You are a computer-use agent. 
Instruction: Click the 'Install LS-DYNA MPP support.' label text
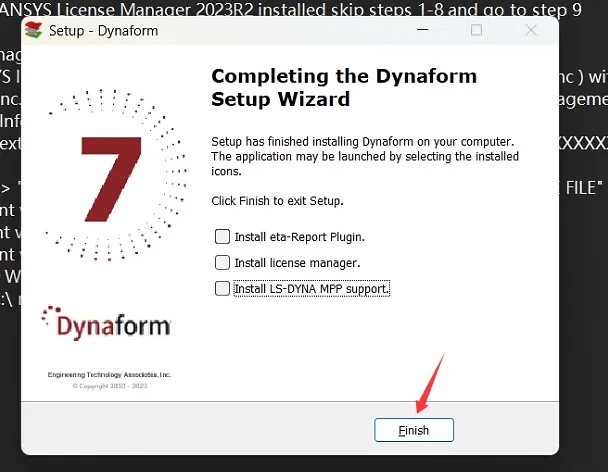tap(311, 289)
